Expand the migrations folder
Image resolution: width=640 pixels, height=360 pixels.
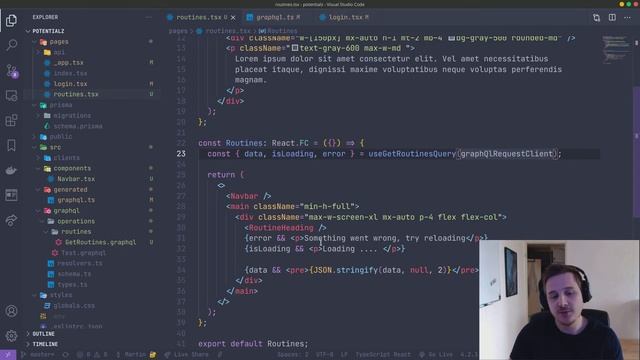(72, 116)
